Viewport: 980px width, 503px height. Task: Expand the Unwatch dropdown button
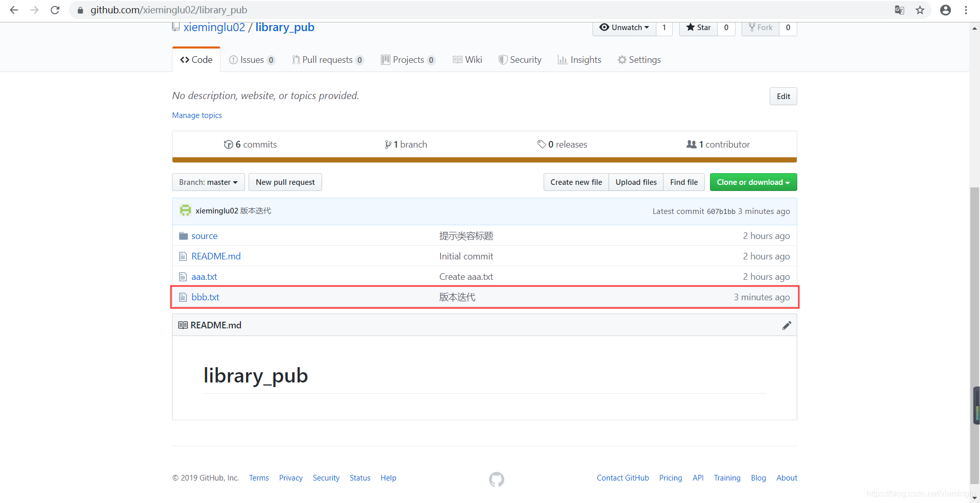click(x=624, y=28)
